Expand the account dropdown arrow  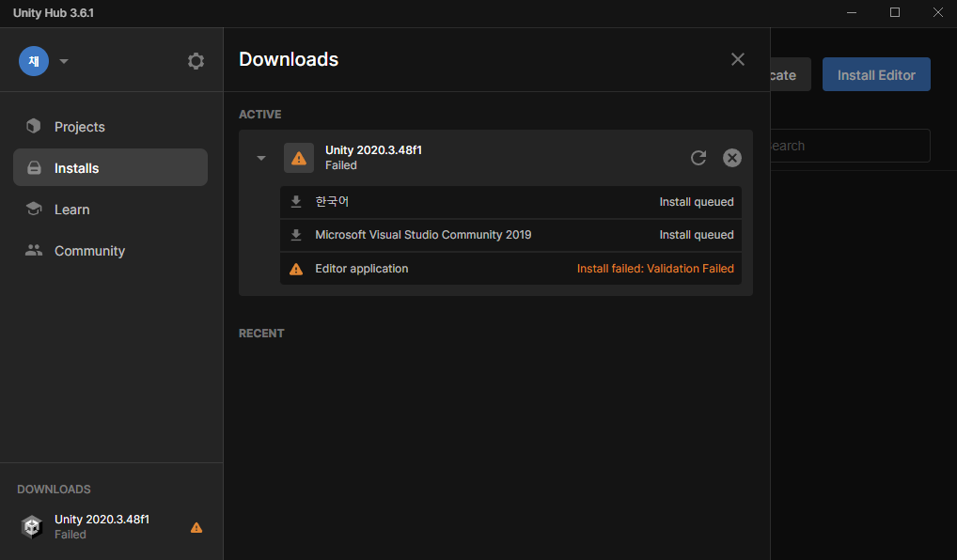click(64, 61)
